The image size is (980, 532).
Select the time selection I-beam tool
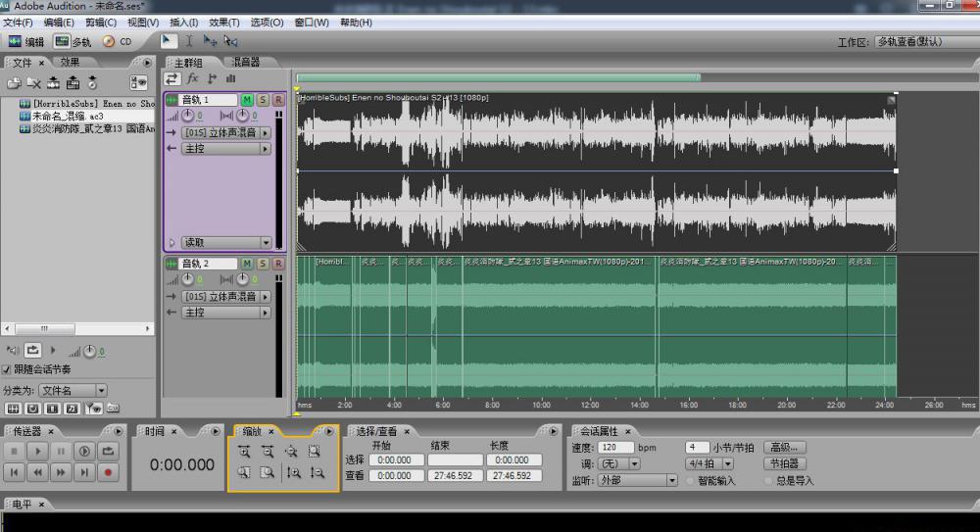pyautogui.click(x=189, y=41)
